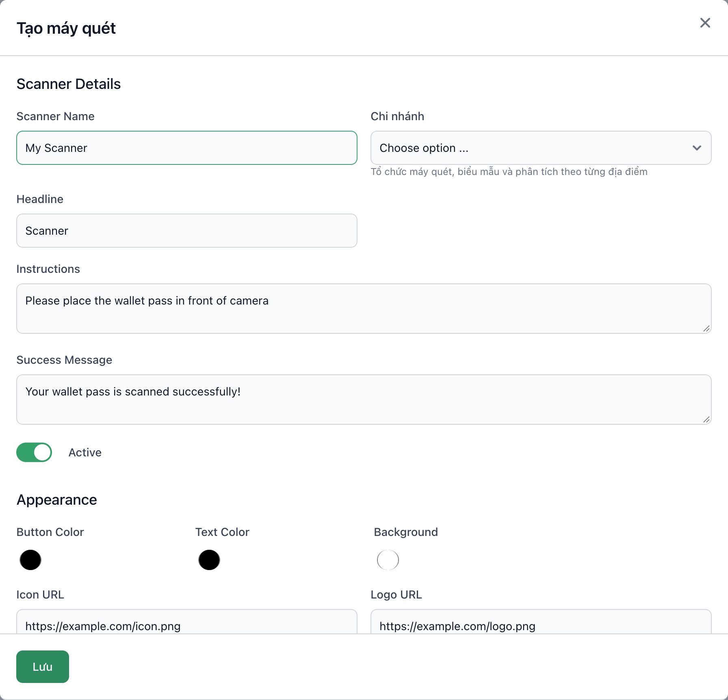Click the Chi nhánh field label
The image size is (728, 700).
397,117
